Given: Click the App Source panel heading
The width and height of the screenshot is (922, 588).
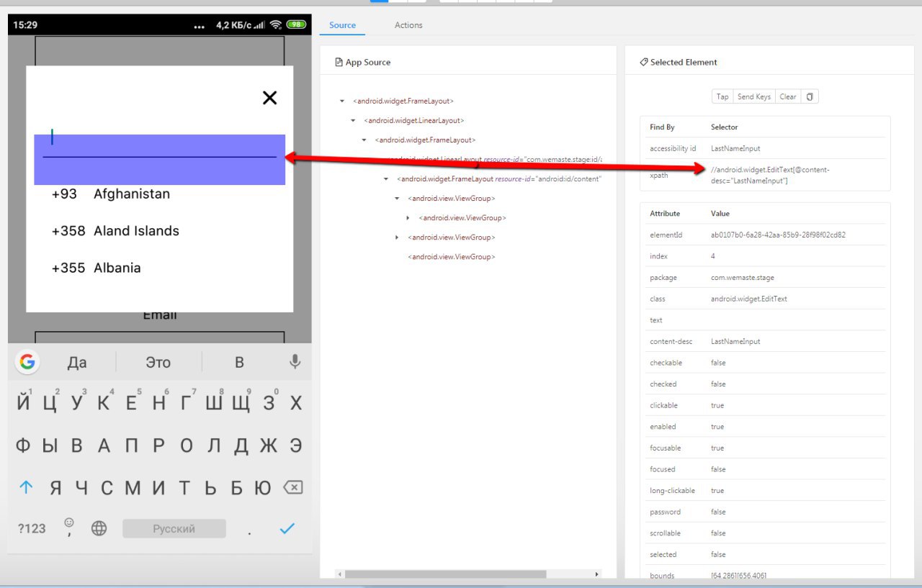Looking at the screenshot, I should (x=363, y=63).
